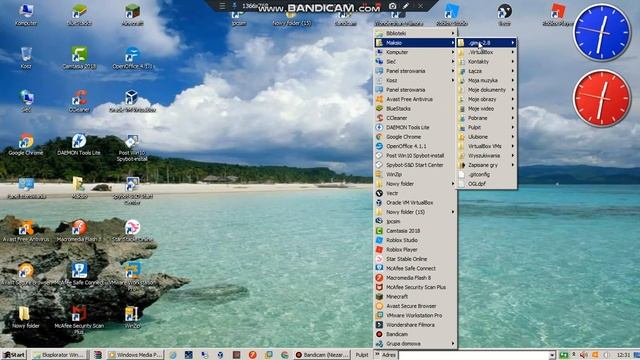
Task: Select the CCleaner desktop shortcut
Action: pyautogui.click(x=79, y=101)
